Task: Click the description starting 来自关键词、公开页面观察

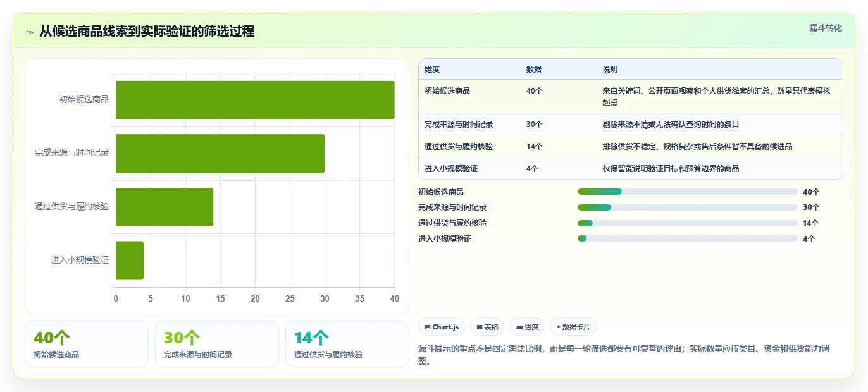Action: (716, 96)
